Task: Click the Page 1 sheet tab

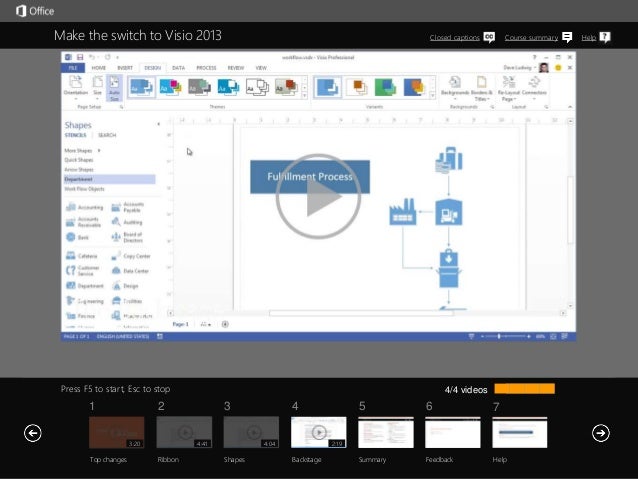Action: coord(181,324)
